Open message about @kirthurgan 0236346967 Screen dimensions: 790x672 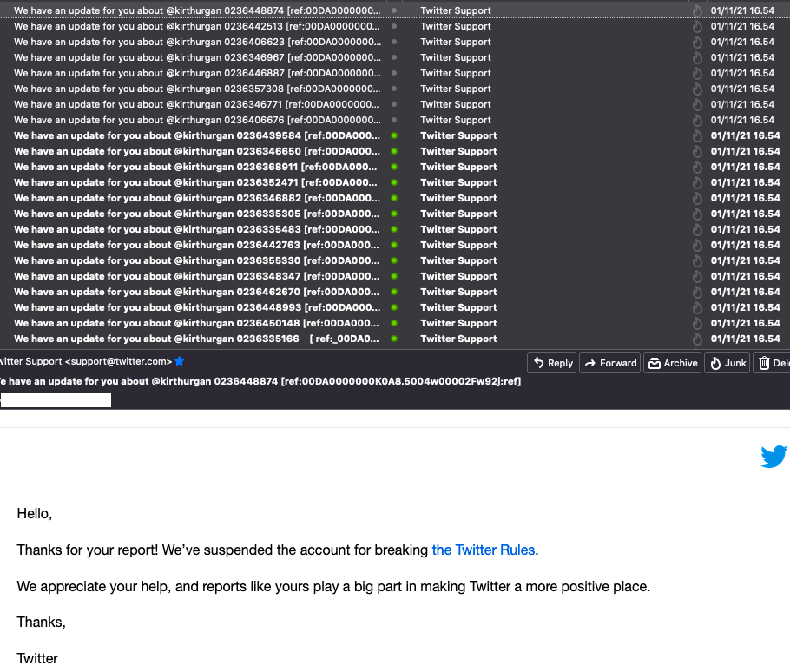(197, 57)
